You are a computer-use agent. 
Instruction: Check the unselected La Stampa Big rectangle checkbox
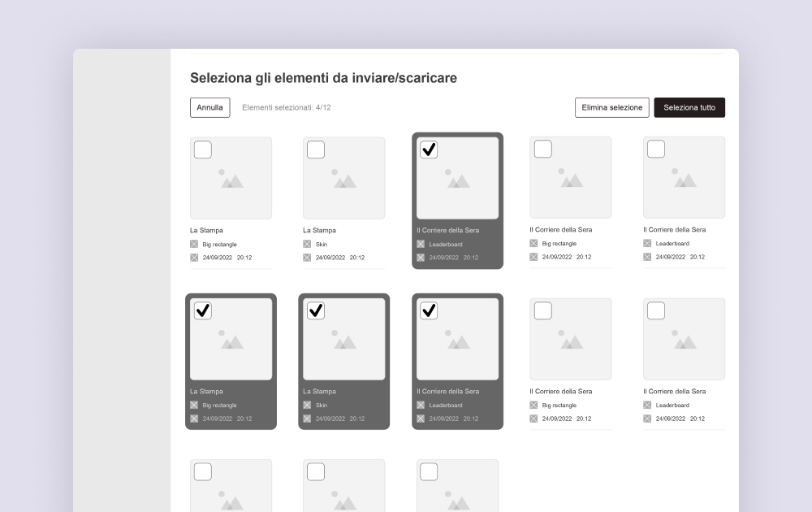click(x=203, y=150)
